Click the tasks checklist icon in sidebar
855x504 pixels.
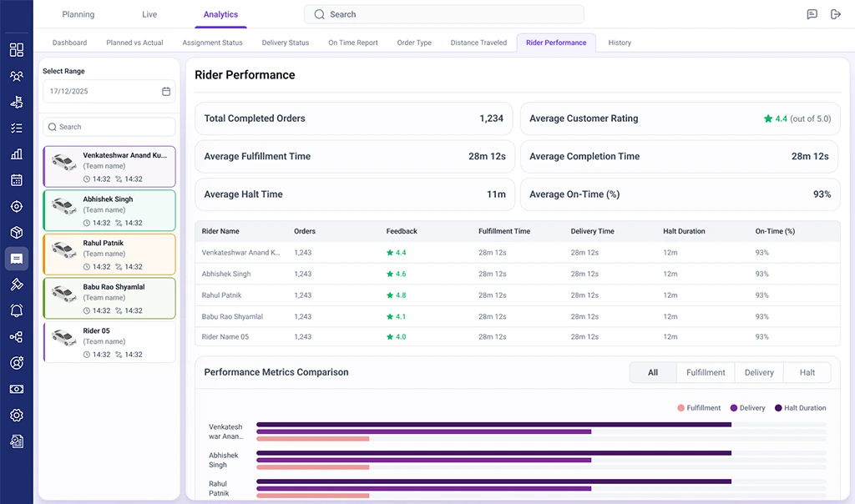17,128
